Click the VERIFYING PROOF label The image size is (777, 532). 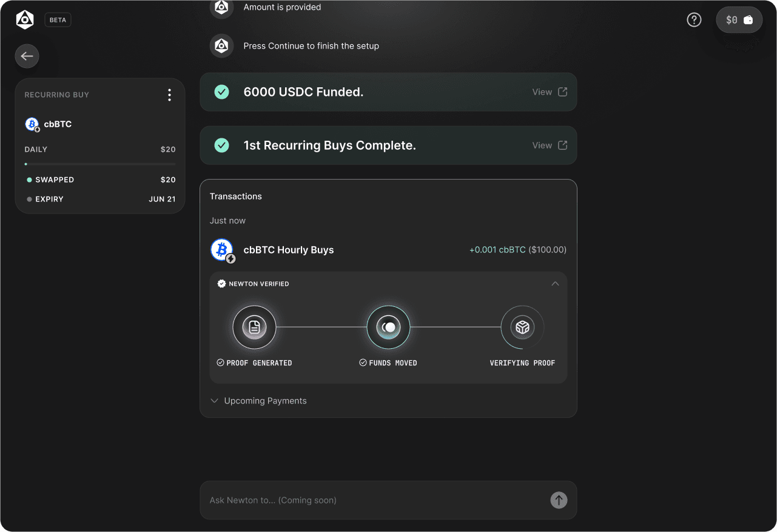[522, 363]
